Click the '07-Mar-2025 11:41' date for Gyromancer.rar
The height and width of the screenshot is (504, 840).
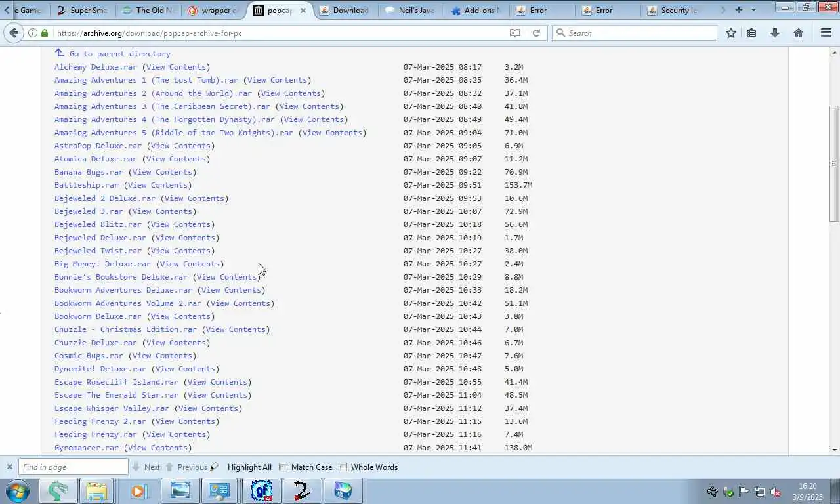[442, 448]
